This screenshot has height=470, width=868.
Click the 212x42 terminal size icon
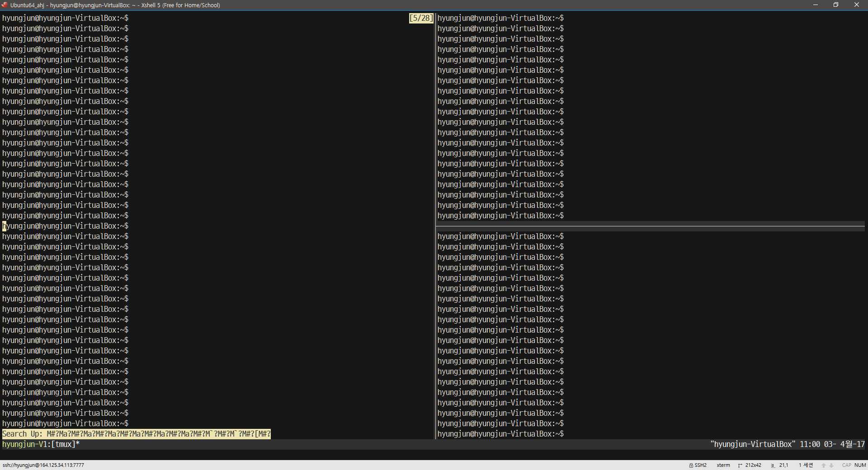pyautogui.click(x=740, y=465)
